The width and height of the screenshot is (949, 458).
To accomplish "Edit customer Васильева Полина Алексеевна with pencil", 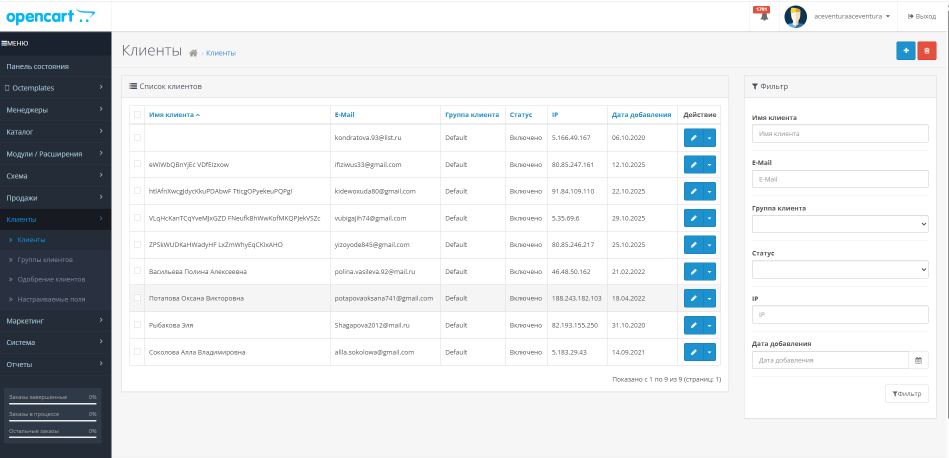I will click(x=693, y=271).
